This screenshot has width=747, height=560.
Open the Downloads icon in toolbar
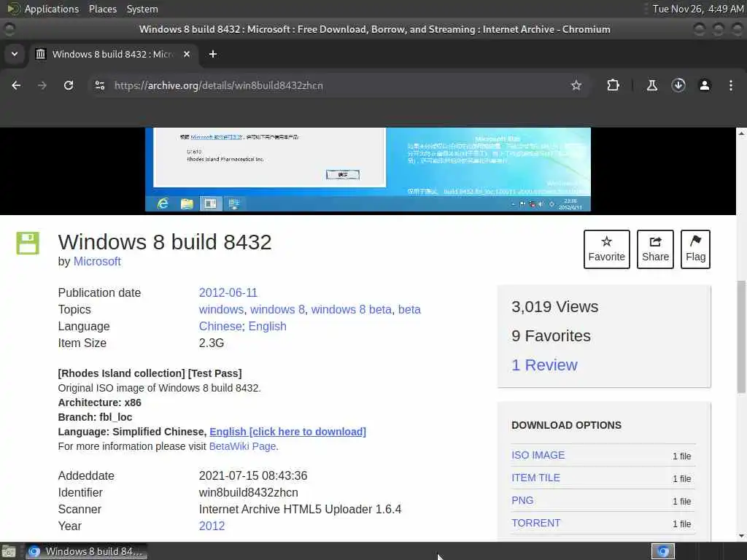tap(678, 85)
